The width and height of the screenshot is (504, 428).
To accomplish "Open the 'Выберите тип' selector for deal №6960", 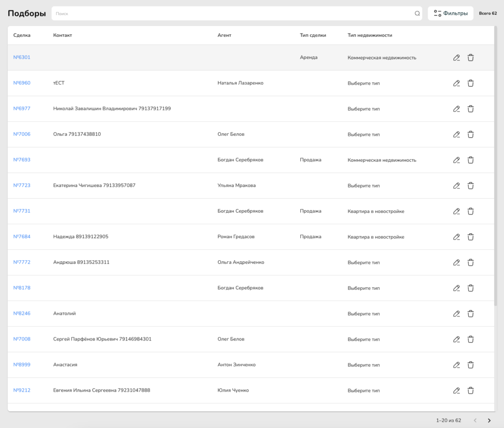I will click(363, 83).
